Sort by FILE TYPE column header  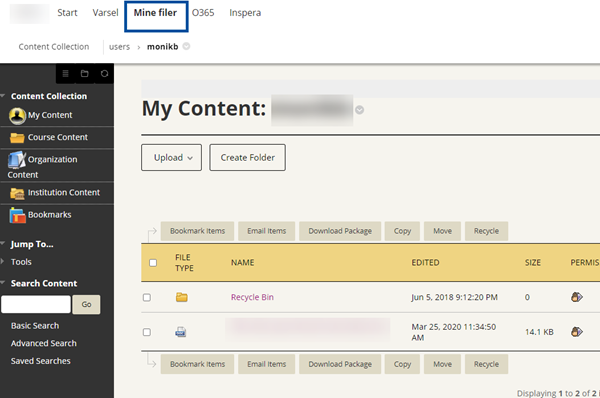tap(184, 263)
